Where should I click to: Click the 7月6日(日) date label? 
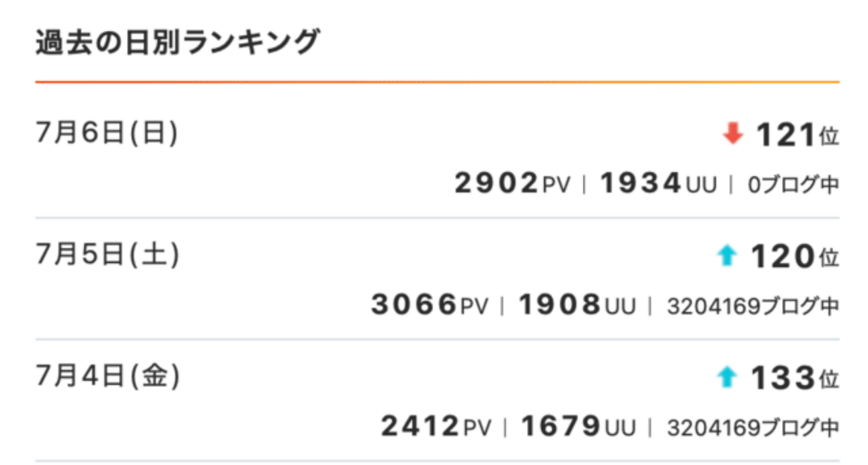(x=107, y=134)
